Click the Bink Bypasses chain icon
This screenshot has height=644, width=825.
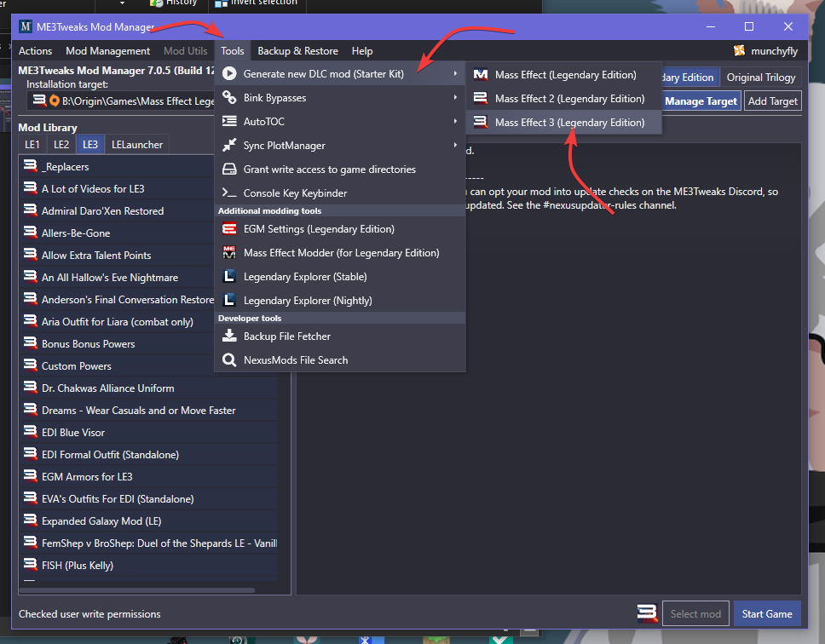229,97
